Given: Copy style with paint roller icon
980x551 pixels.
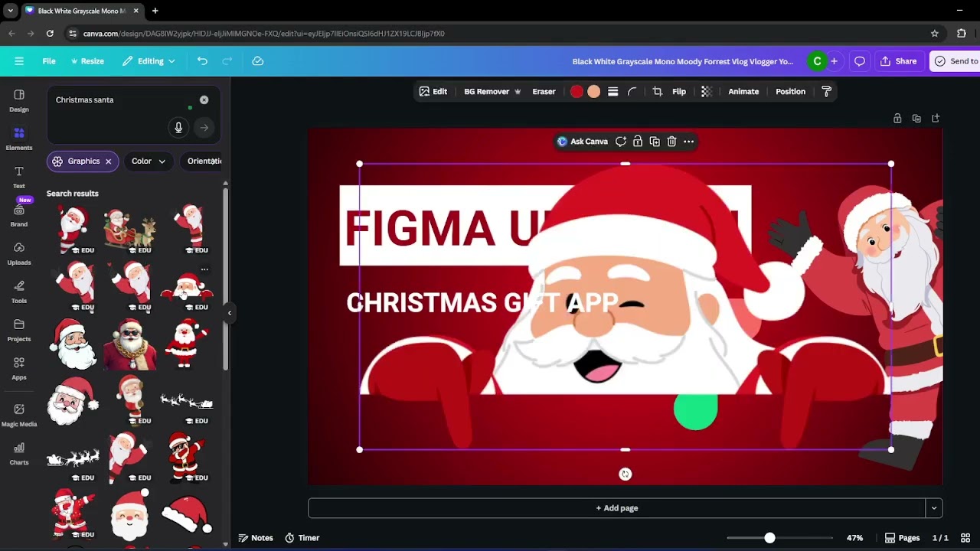Looking at the screenshot, I should click(826, 92).
